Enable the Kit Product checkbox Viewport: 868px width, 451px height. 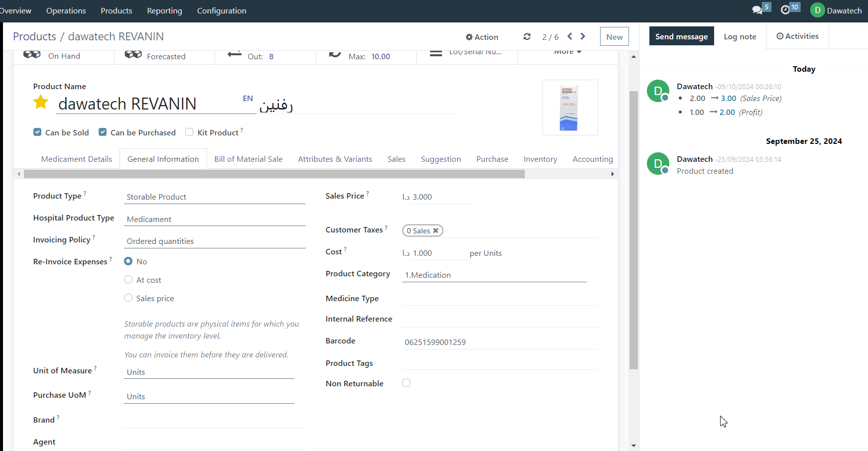point(189,132)
